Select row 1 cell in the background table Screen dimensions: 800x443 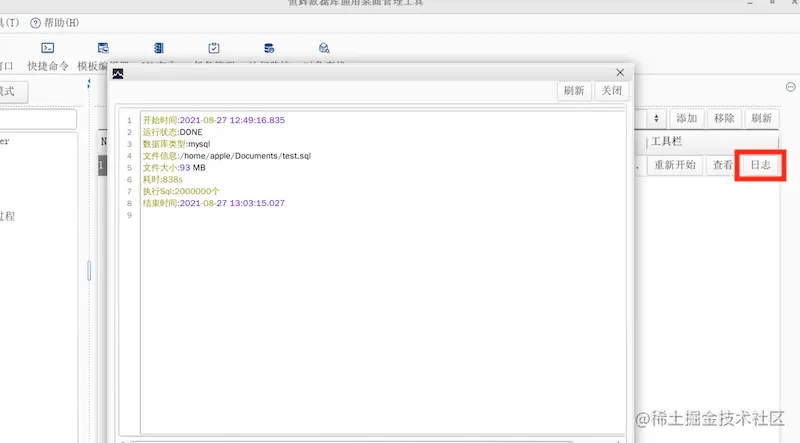(x=102, y=165)
